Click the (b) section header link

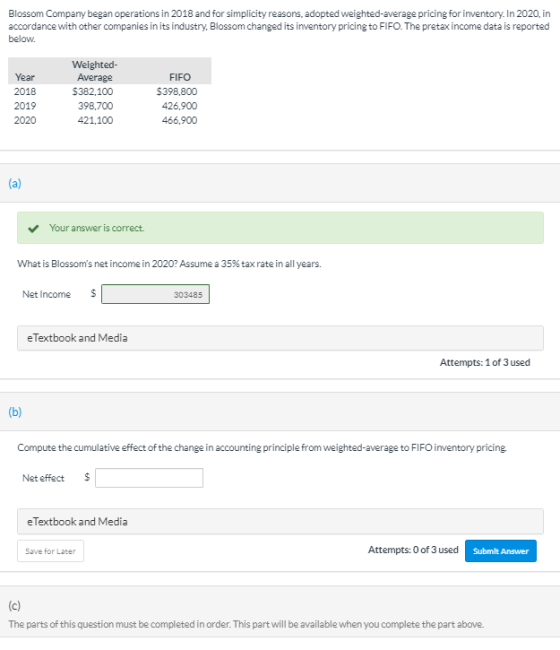pos(15,412)
